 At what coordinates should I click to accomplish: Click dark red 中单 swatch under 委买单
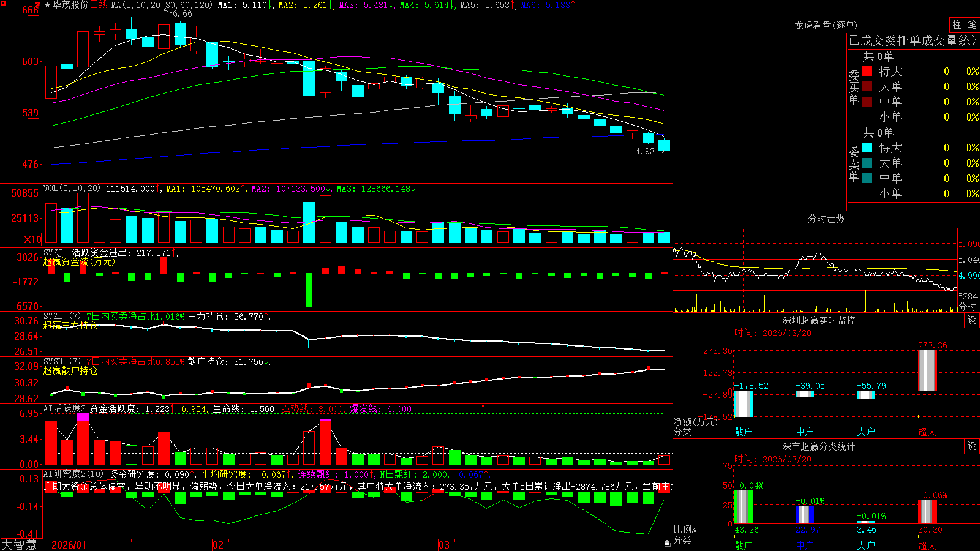867,101
